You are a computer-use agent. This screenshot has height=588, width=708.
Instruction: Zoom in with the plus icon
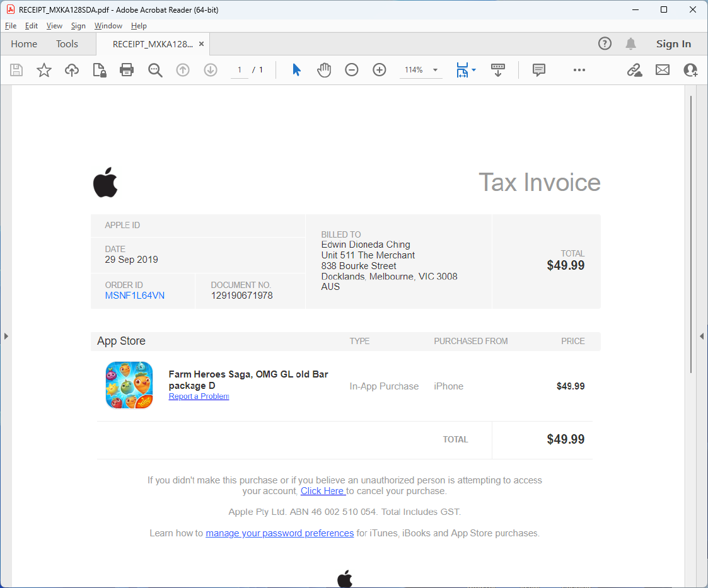(x=380, y=70)
